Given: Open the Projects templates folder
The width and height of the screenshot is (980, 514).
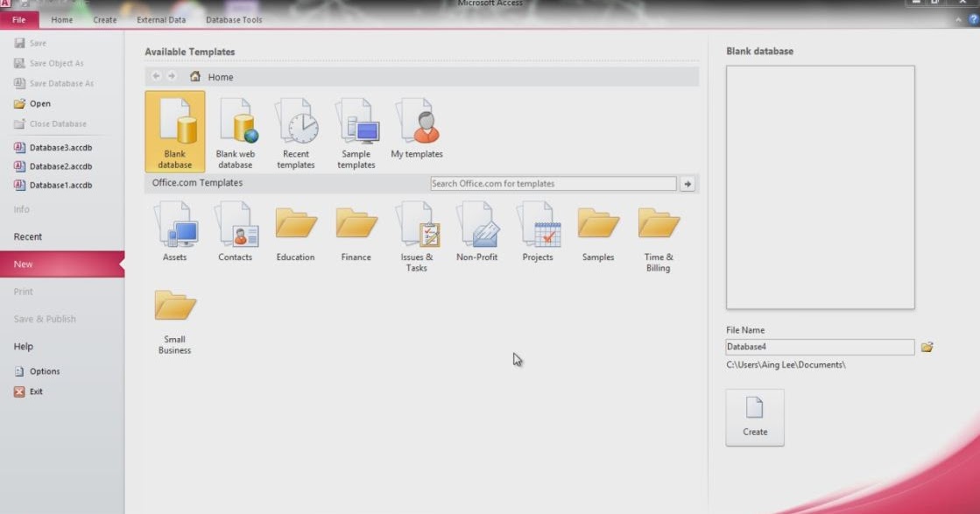Looking at the screenshot, I should tap(538, 230).
